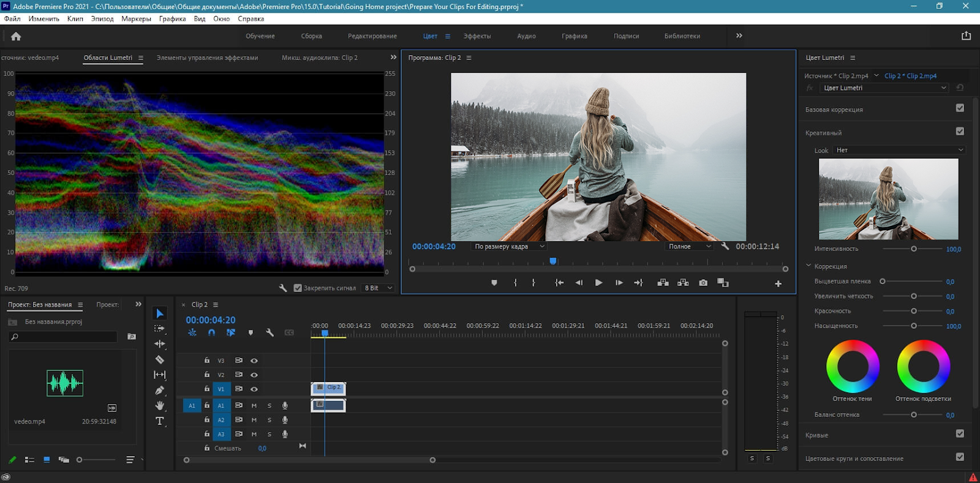Viewport: 980px width, 483px height.
Task: Open the Lumetri scope wrench settings
Action: (x=283, y=288)
